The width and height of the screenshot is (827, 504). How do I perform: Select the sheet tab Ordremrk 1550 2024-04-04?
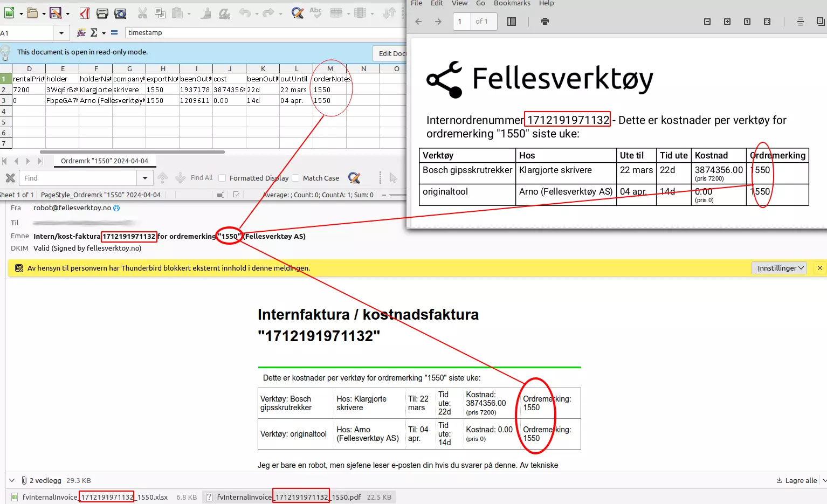105,161
